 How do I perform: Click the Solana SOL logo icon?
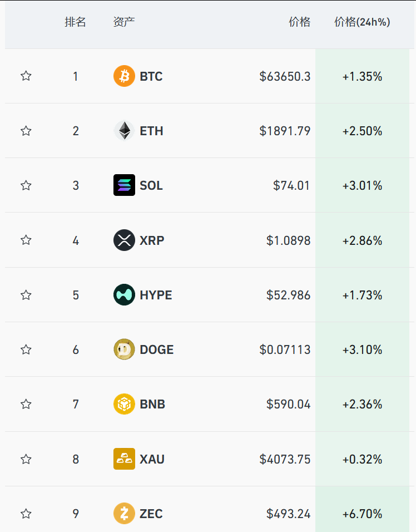pyautogui.click(x=124, y=185)
